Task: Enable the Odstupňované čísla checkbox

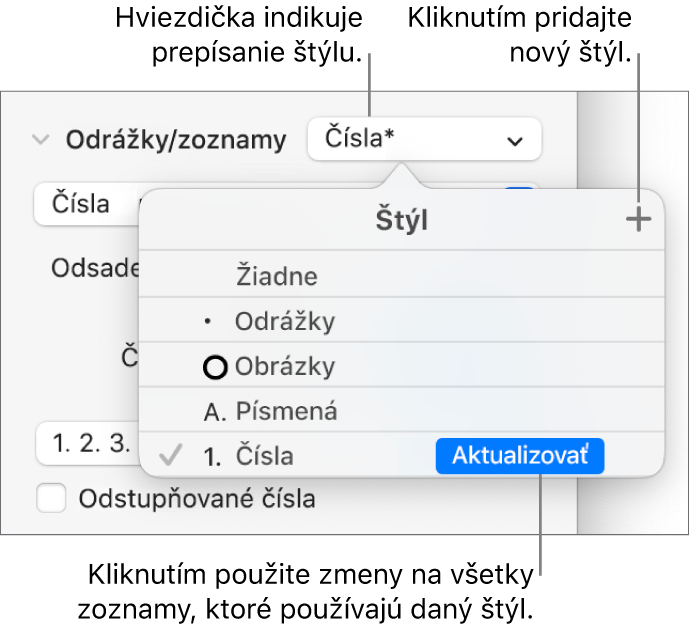Action: pyautogui.click(x=51, y=497)
